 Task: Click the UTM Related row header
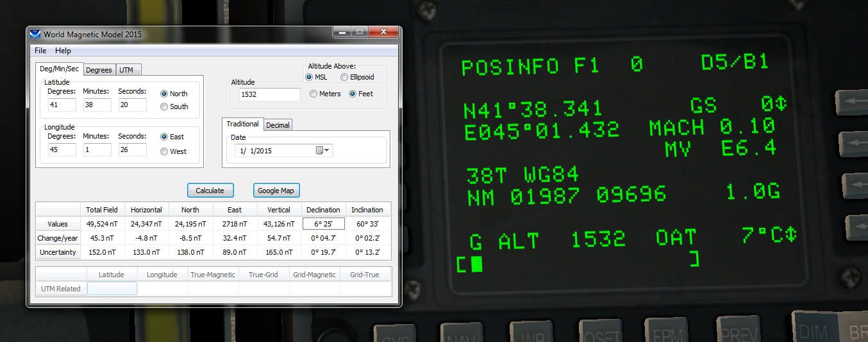tap(61, 289)
